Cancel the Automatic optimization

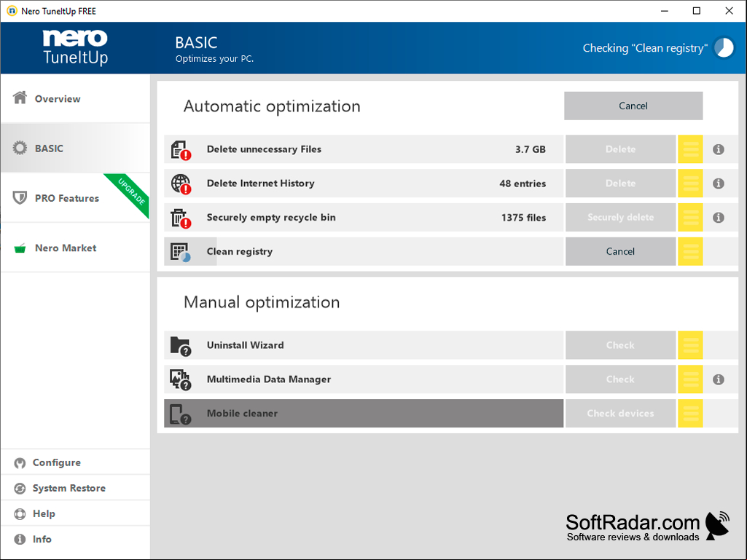633,106
